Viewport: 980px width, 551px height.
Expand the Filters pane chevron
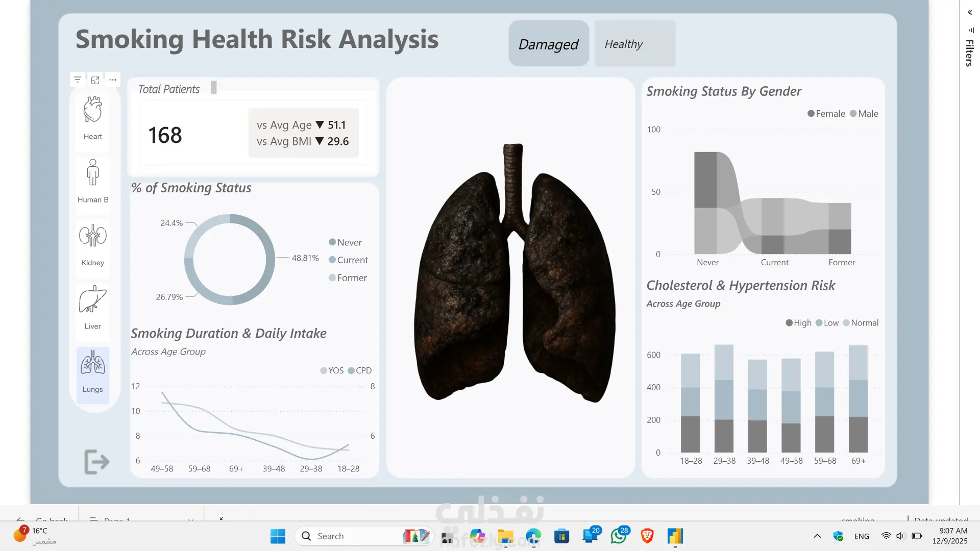[969, 12]
